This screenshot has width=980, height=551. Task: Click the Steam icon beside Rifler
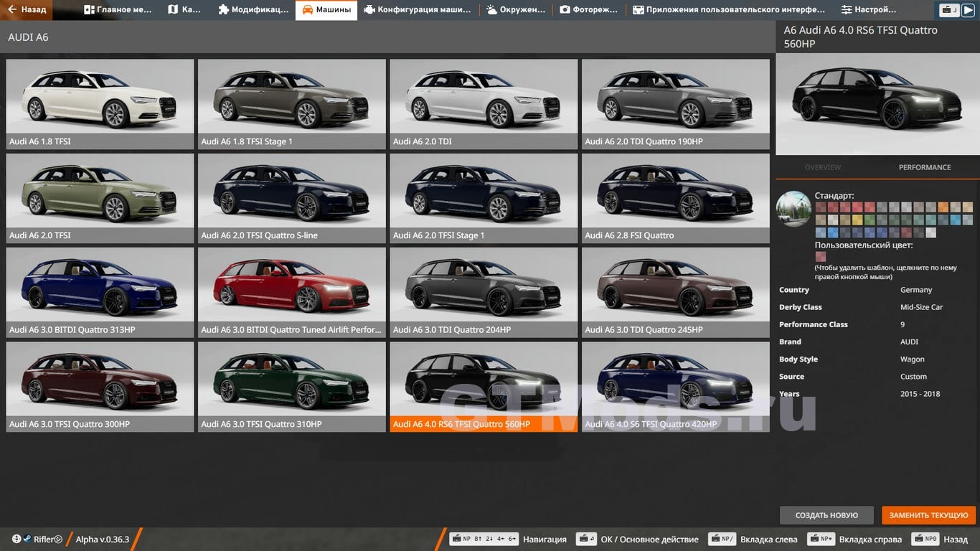tap(27, 539)
